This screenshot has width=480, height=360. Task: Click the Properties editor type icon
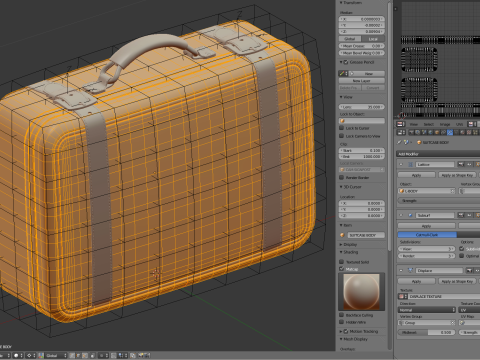[400, 132]
